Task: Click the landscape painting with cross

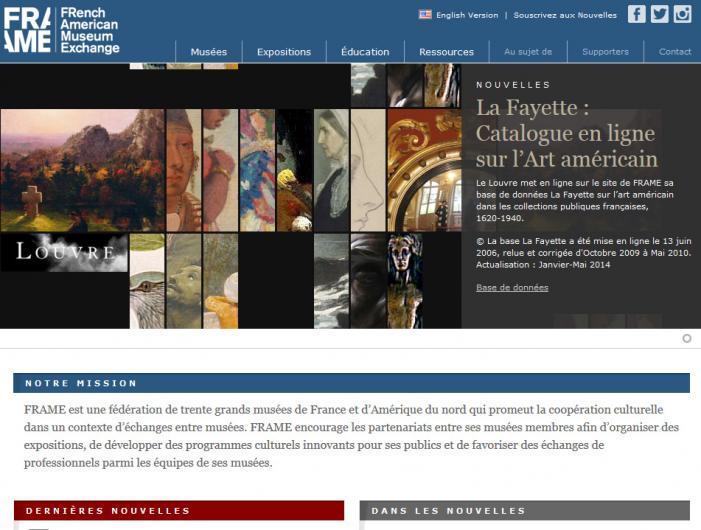Action: point(83,170)
